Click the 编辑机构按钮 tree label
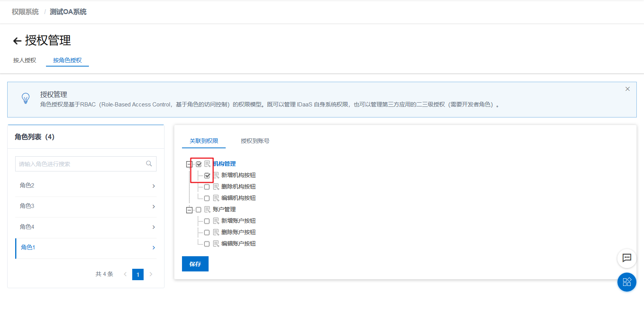This screenshot has width=644, height=322. 239,198
